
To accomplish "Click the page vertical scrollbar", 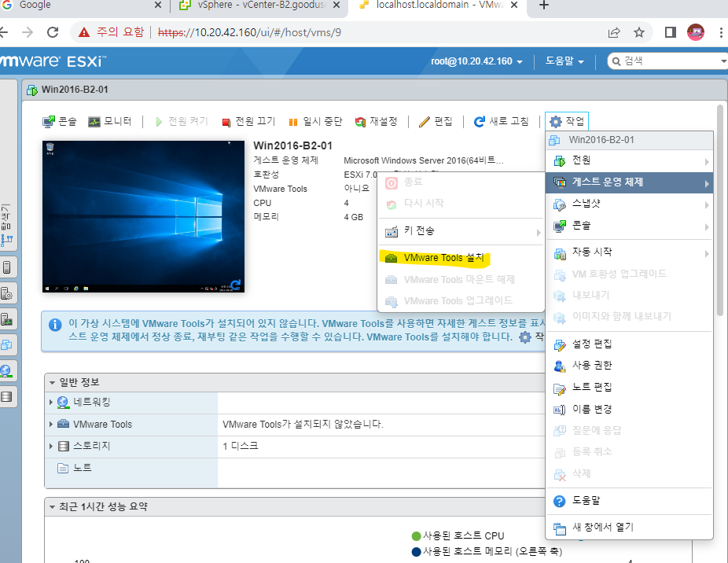I will [x=720, y=210].
